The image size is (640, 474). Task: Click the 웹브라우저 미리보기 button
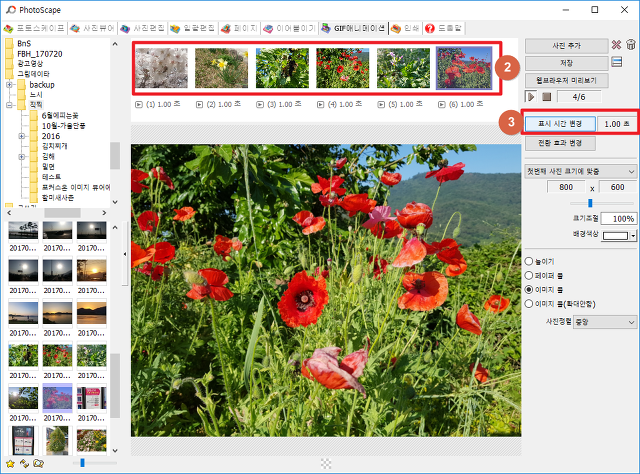[x=566, y=80]
